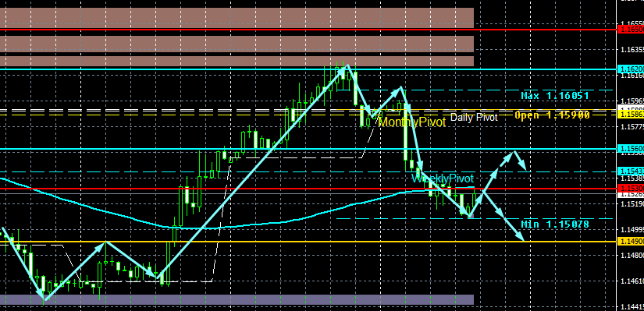644x311 pixels.
Task: Select the Daily Pivot label
Action: coord(474,118)
